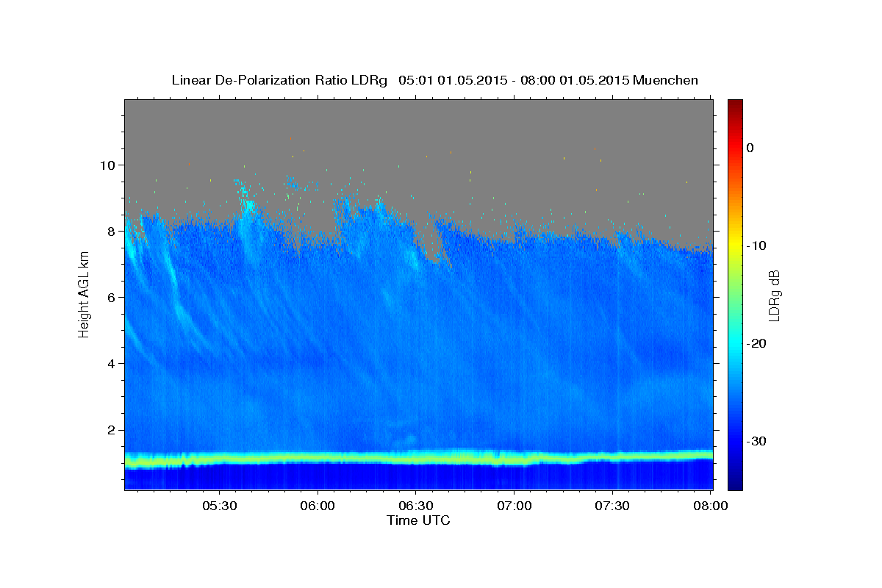Click the '08:00' time axis label

pyautogui.click(x=710, y=506)
